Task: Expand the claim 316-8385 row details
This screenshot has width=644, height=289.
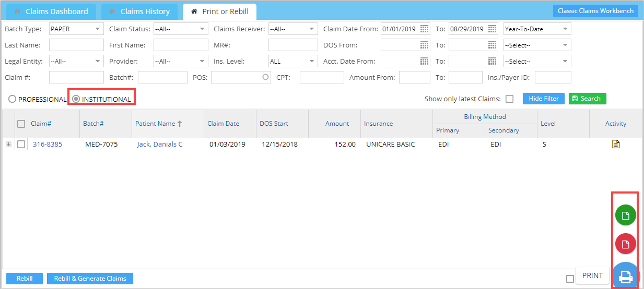Action: click(8, 144)
